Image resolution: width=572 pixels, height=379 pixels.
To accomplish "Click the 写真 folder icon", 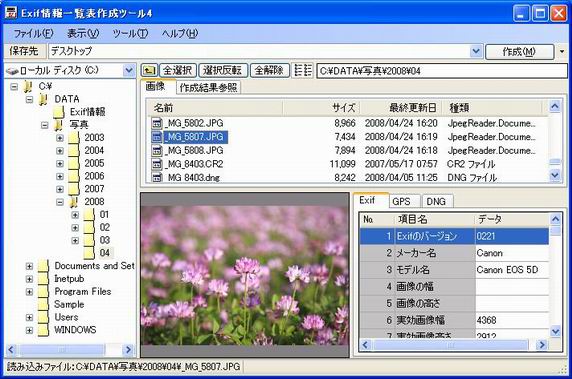I will [59, 125].
